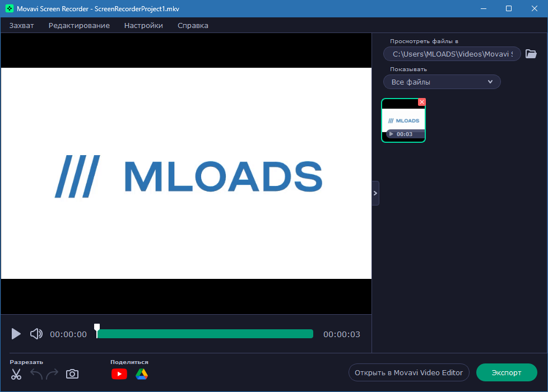Share the video to YouTube
Screen dimensions: 548x392
[119, 374]
